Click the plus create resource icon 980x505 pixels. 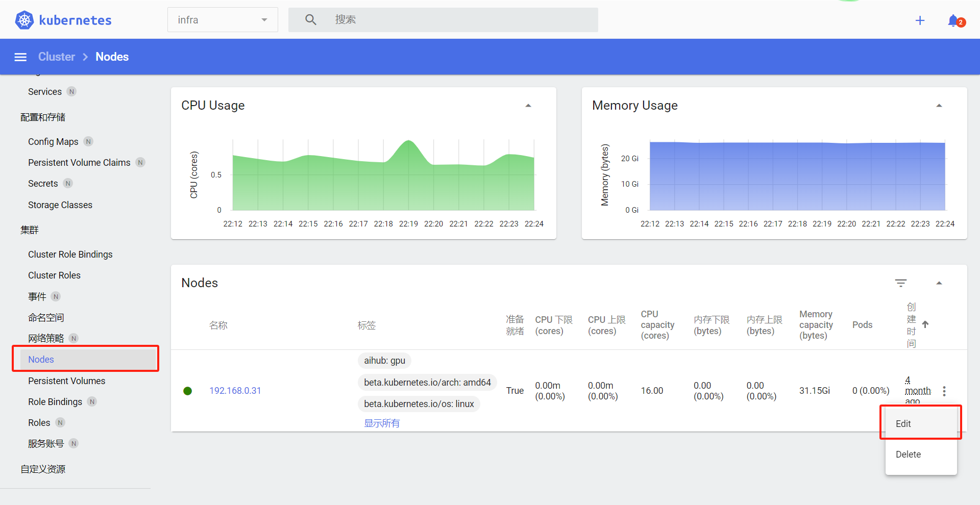(x=920, y=20)
